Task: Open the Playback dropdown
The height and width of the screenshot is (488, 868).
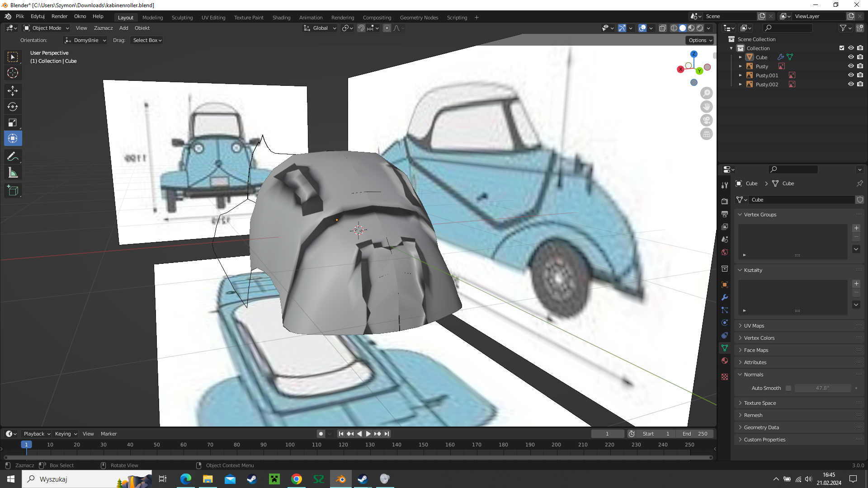Action: [x=37, y=434]
